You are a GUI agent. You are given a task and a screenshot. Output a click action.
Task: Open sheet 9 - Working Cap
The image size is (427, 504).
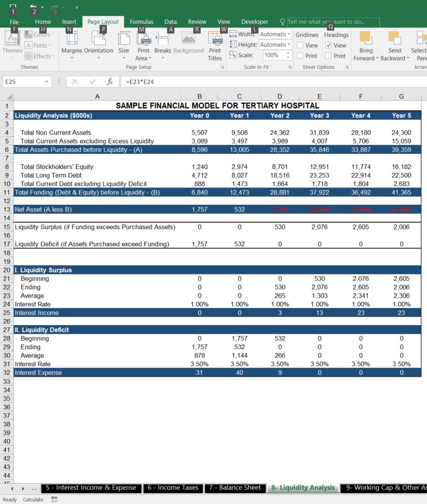pos(384,487)
